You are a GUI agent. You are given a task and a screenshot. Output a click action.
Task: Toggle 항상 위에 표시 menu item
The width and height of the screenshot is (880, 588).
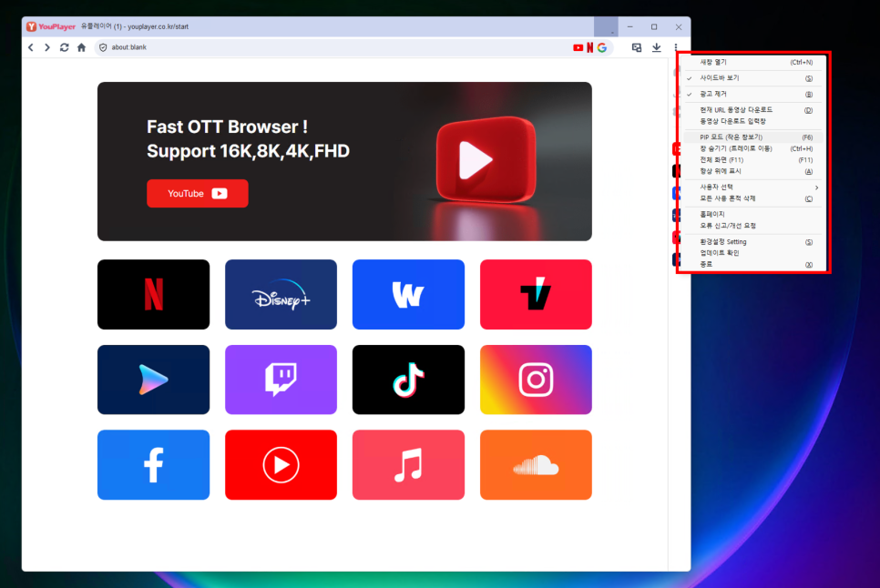click(753, 171)
